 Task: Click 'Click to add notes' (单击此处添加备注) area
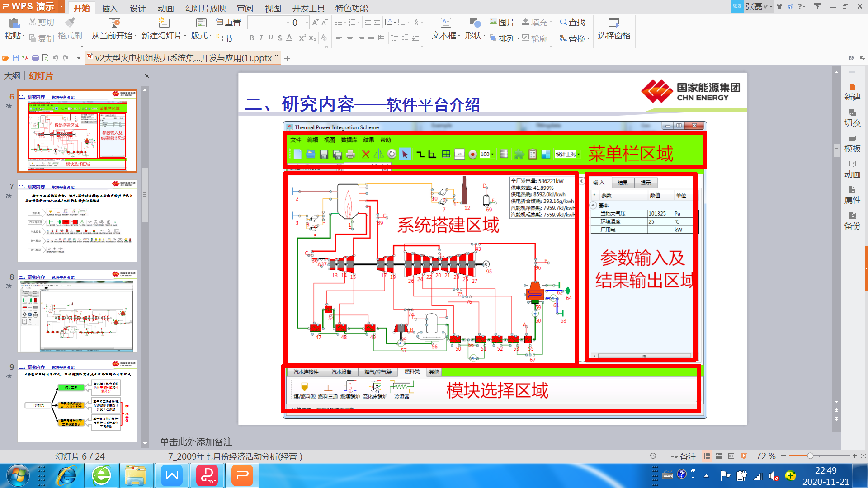click(196, 441)
